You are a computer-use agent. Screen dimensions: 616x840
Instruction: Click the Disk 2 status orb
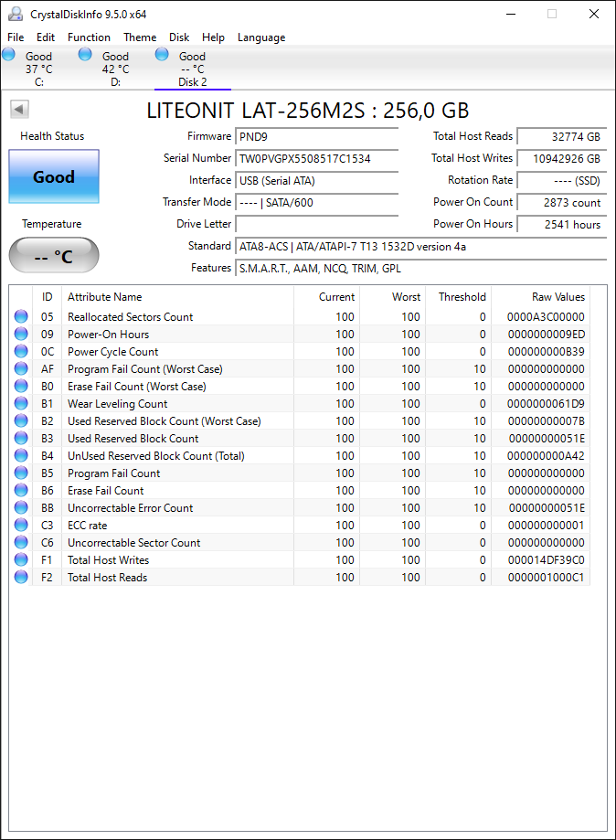162,54
